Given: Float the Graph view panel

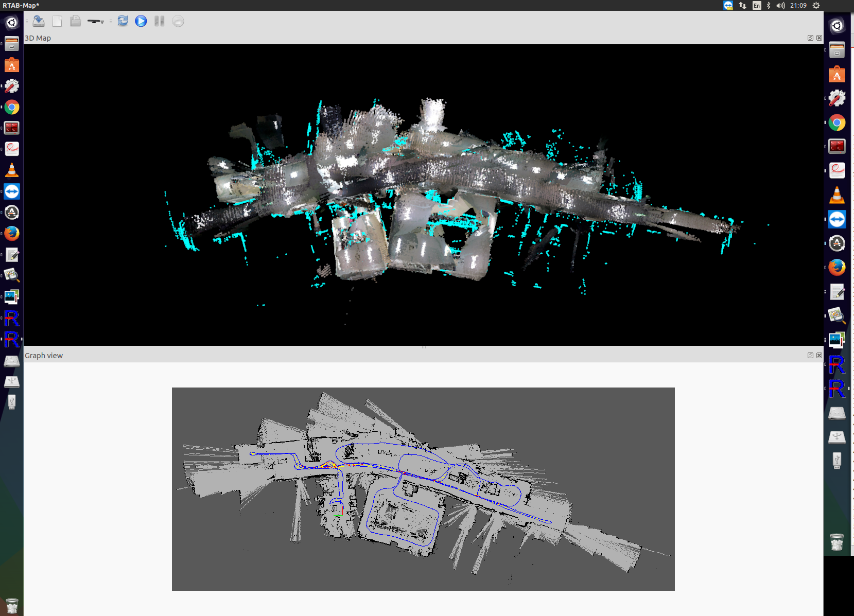Looking at the screenshot, I should tap(810, 356).
